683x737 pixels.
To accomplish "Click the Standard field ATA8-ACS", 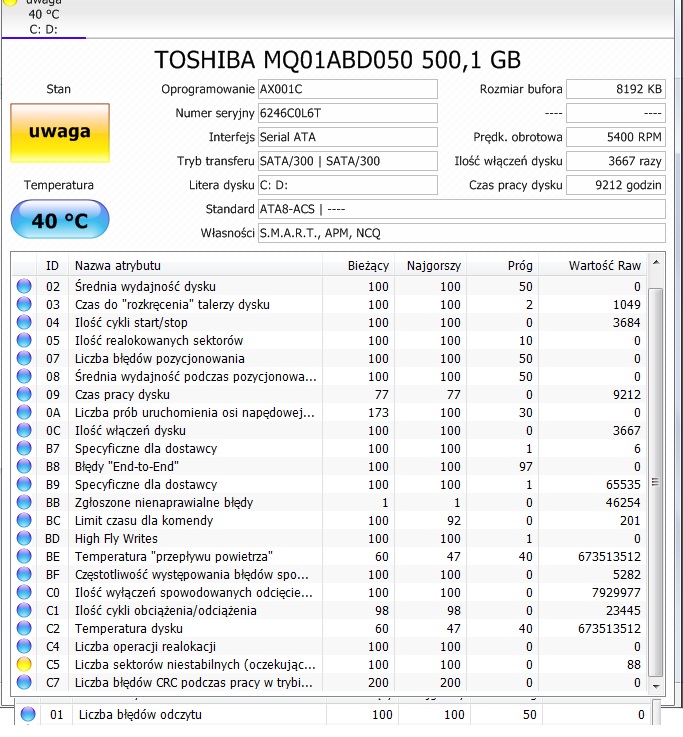I will [462, 209].
